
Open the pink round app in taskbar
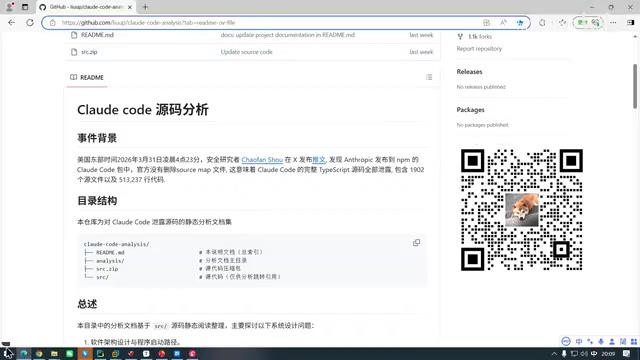point(192,353)
